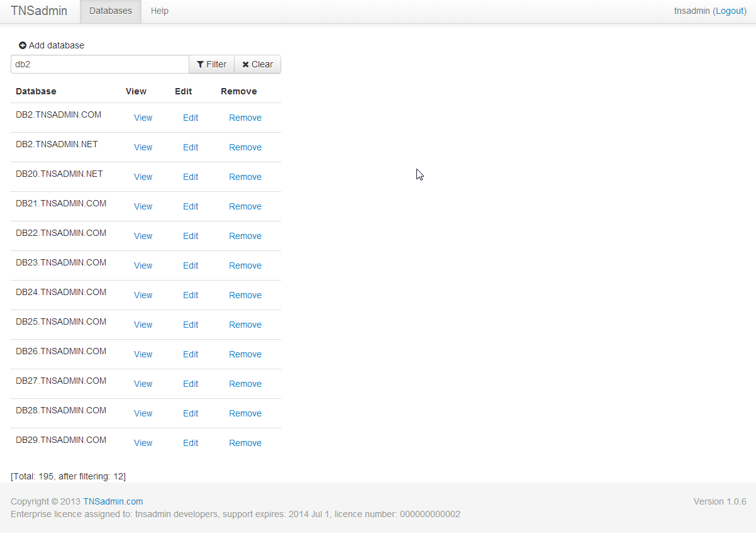
Task: View DB23.TNSADMIN.COM database
Action: coord(143,265)
